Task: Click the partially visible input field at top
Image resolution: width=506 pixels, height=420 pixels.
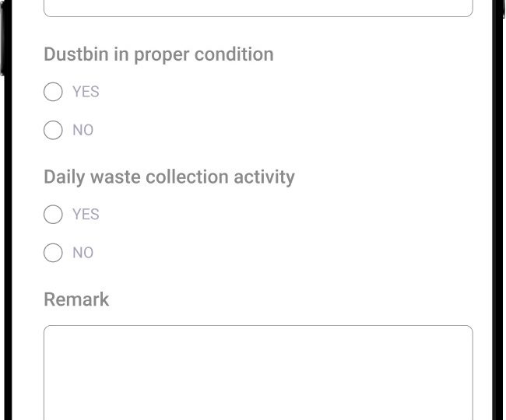Action: [x=258, y=8]
